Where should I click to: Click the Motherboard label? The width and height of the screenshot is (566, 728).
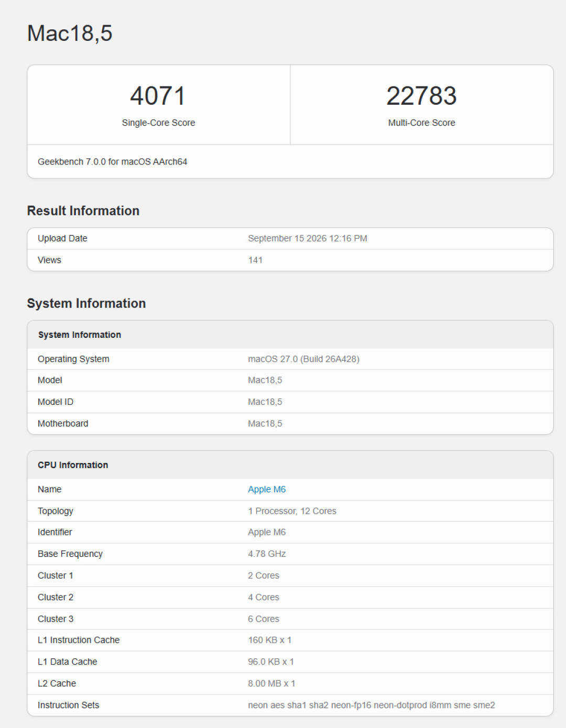point(63,424)
